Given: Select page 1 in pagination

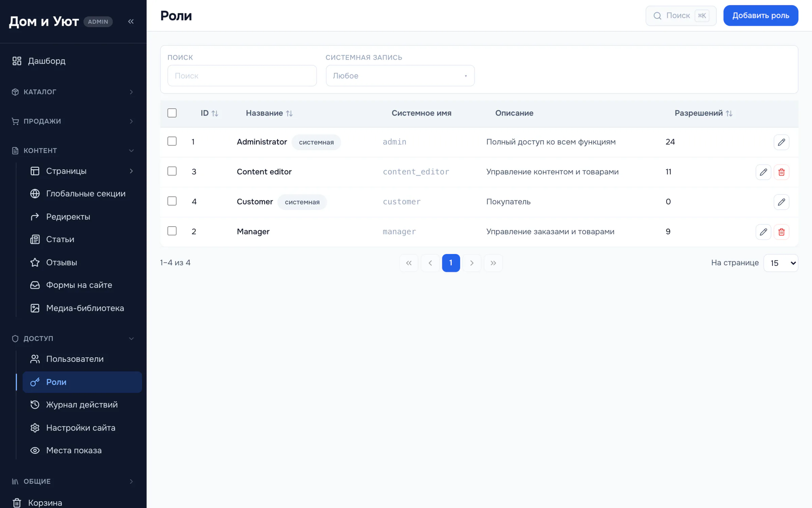Looking at the screenshot, I should (x=451, y=263).
